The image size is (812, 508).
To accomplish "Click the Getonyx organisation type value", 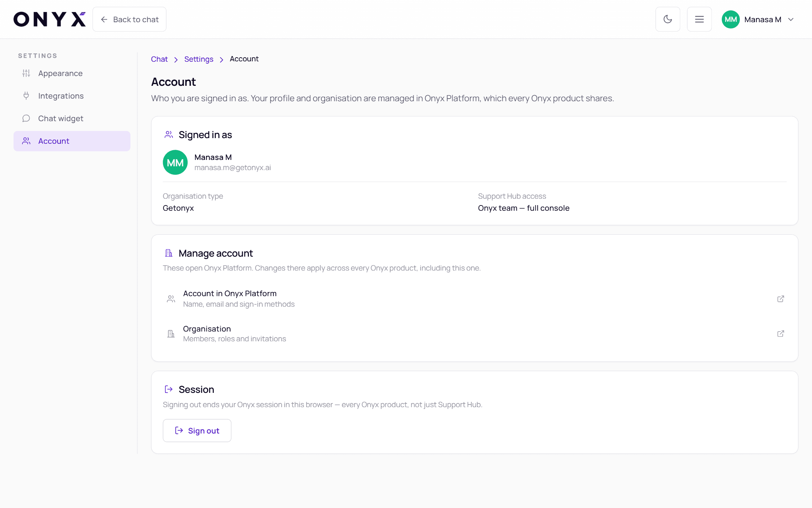I will [x=178, y=208].
